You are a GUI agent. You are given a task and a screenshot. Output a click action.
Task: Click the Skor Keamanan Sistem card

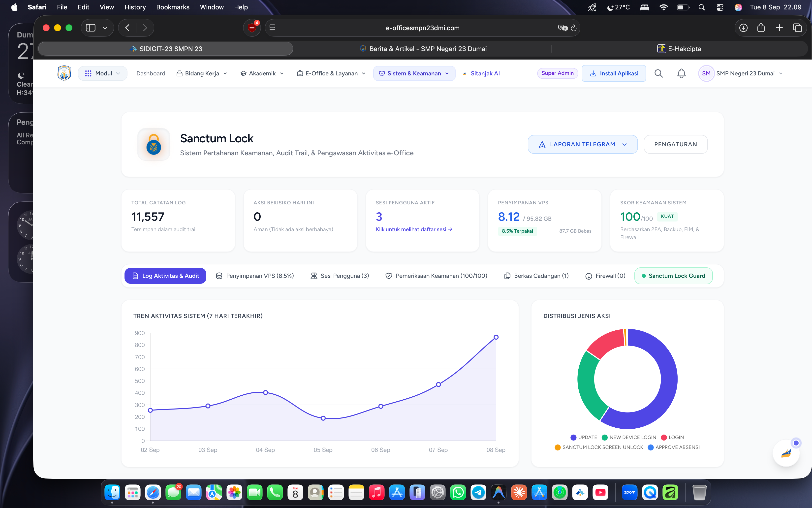coord(667,221)
